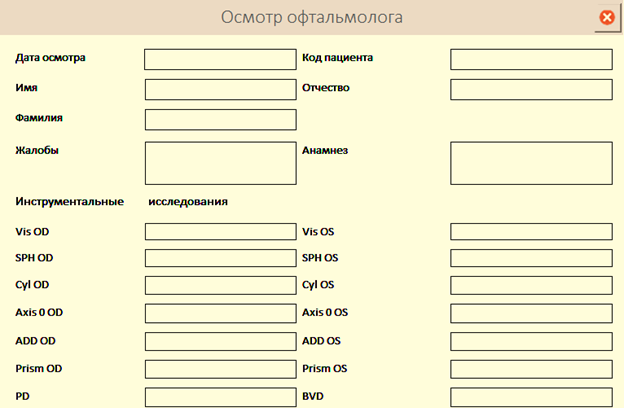The height and width of the screenshot is (408, 624).
Task: Click the Axis 0 OD field
Action: [220, 313]
